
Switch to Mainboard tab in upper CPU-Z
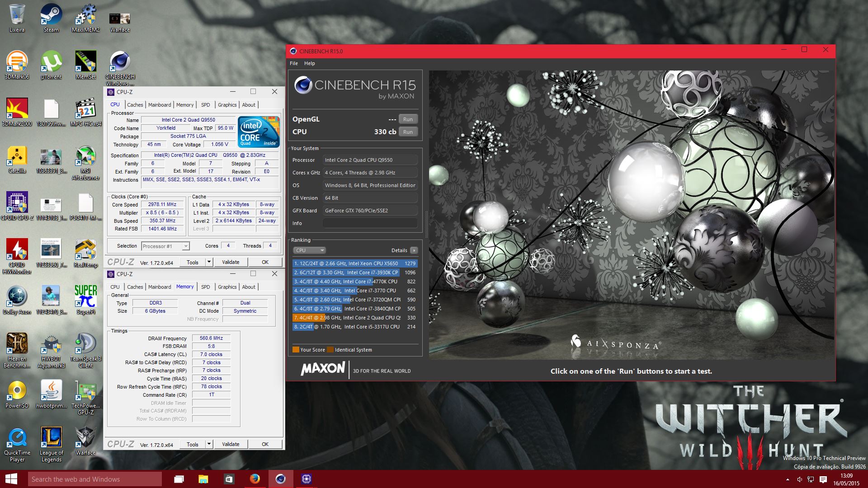point(160,105)
